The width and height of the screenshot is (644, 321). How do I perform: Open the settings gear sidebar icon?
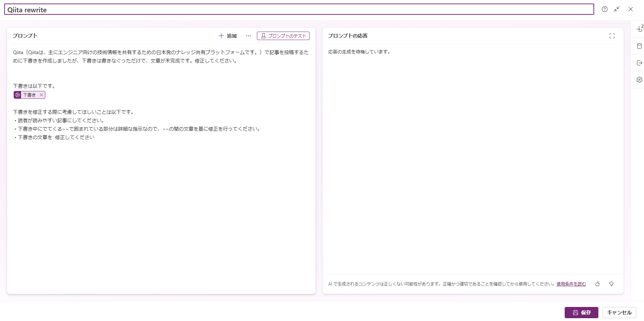639,80
